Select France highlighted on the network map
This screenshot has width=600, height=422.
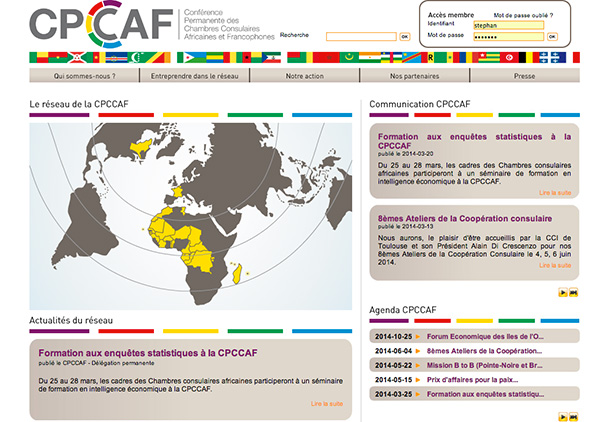[x=178, y=191]
